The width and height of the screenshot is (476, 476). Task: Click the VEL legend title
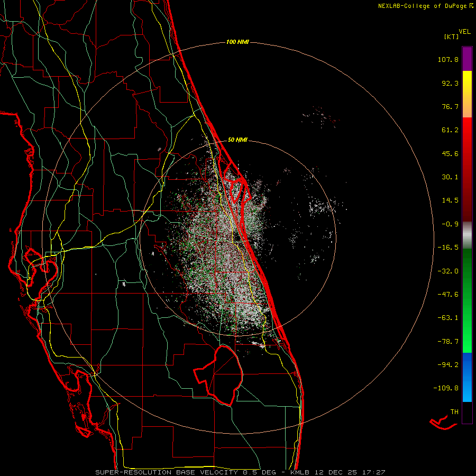465,32
